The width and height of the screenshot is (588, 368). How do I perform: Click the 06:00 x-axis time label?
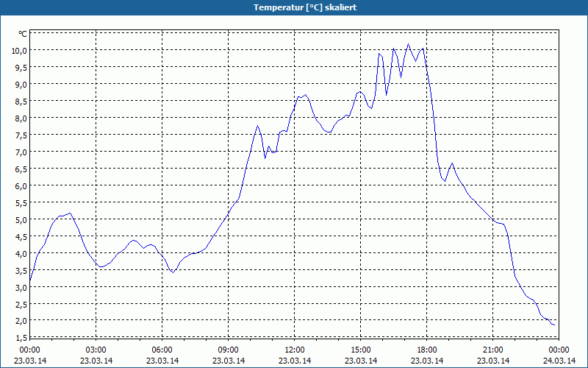(162, 350)
